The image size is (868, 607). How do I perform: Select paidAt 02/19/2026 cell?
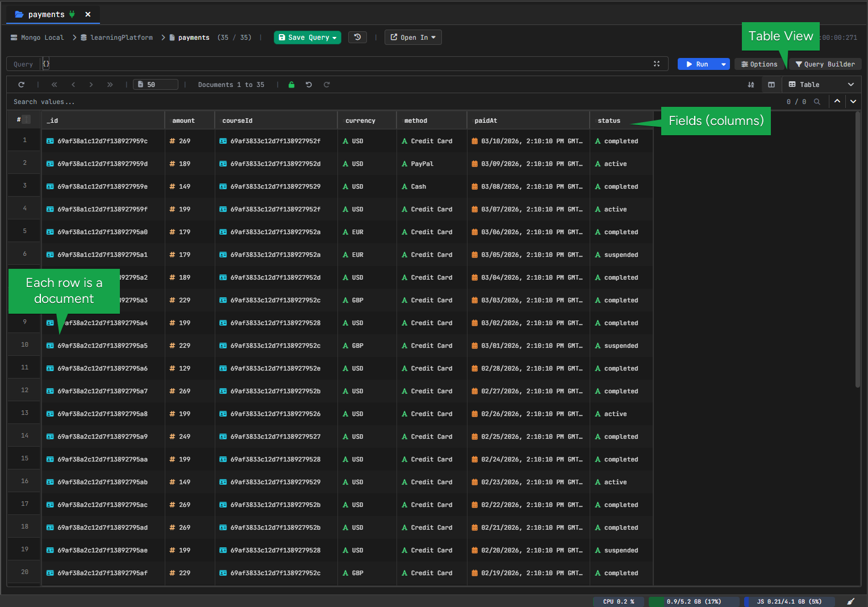coord(528,573)
